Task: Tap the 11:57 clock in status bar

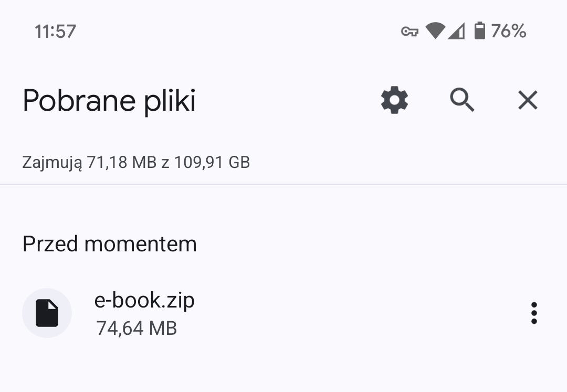Action: [x=55, y=31]
